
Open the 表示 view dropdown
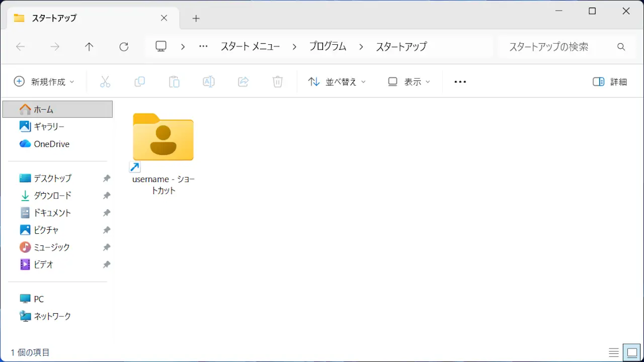click(409, 81)
